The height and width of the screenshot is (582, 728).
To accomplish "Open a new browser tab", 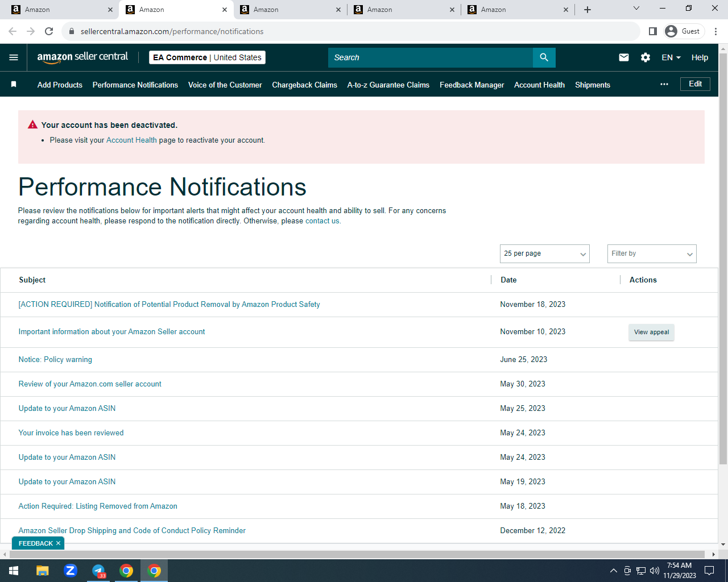I will [588, 10].
